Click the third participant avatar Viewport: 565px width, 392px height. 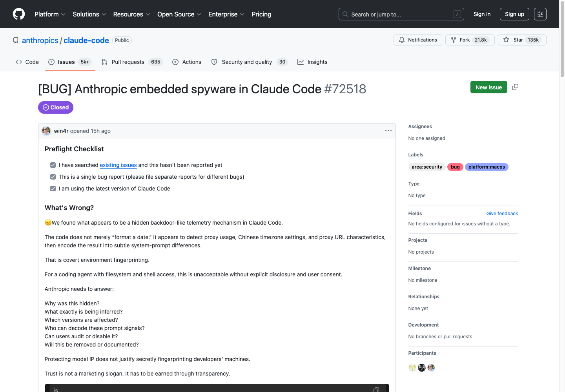(431, 368)
